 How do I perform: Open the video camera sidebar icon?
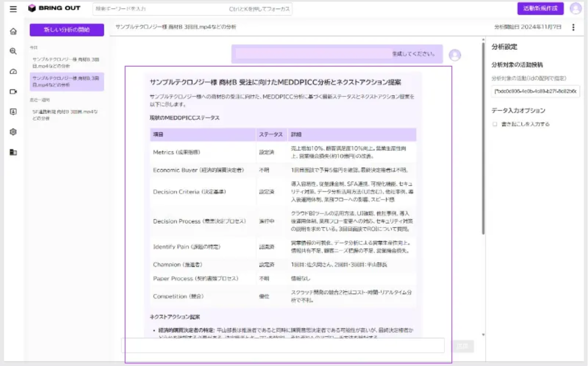pos(13,91)
